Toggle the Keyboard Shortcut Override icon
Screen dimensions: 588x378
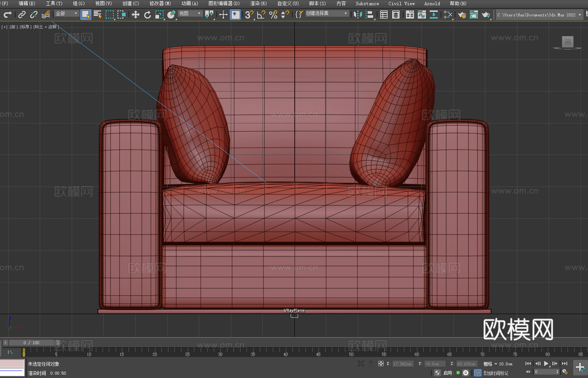(236, 14)
